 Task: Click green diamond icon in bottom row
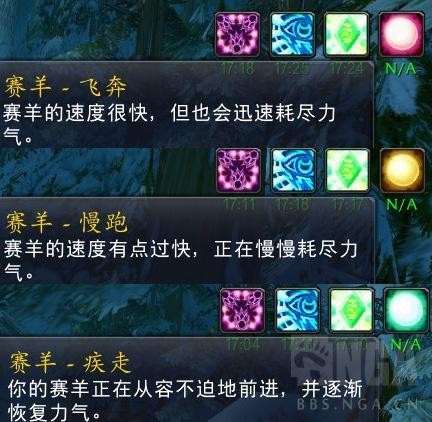352,311
